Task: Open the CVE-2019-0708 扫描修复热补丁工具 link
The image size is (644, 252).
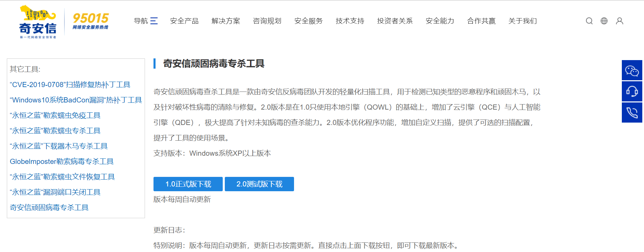Action: (x=70, y=85)
